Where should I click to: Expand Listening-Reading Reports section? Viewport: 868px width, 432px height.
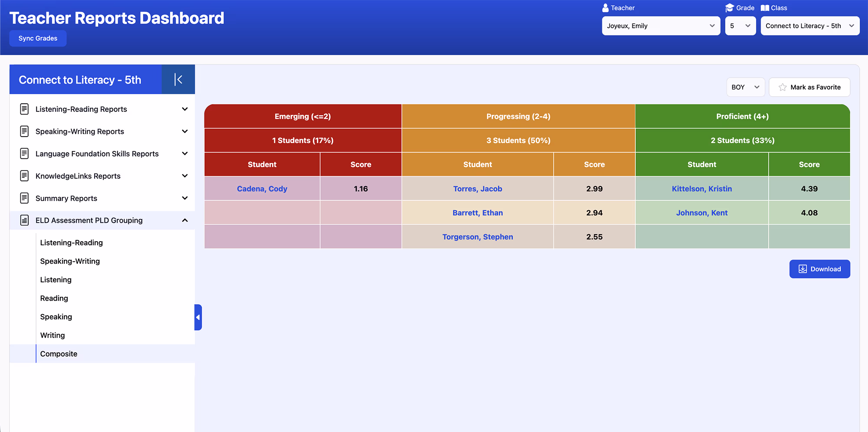(x=185, y=109)
